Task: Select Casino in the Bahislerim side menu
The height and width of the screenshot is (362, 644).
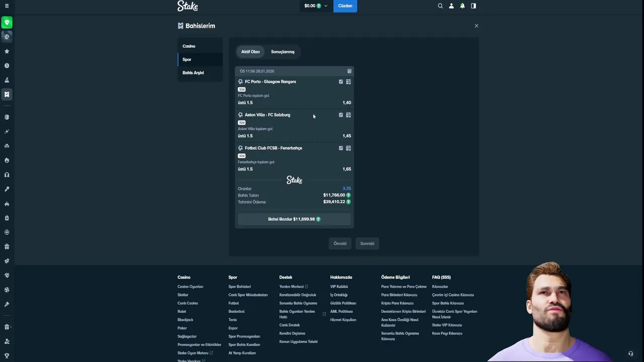Action: 200,46
